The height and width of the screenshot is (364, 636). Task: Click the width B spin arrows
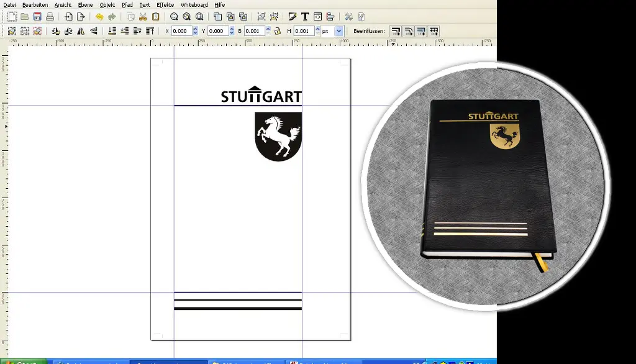268,31
